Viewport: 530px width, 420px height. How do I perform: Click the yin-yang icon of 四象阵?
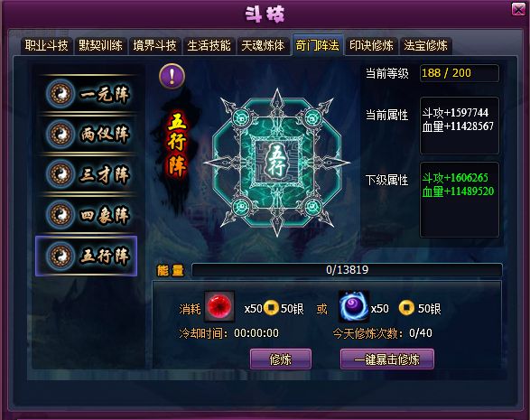[x=60, y=214]
